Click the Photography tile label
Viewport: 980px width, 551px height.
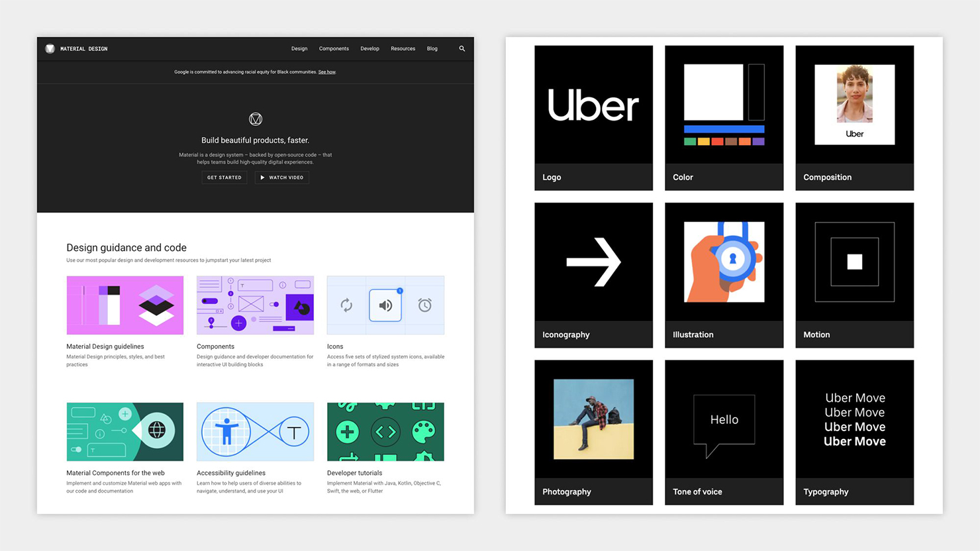pos(566,492)
